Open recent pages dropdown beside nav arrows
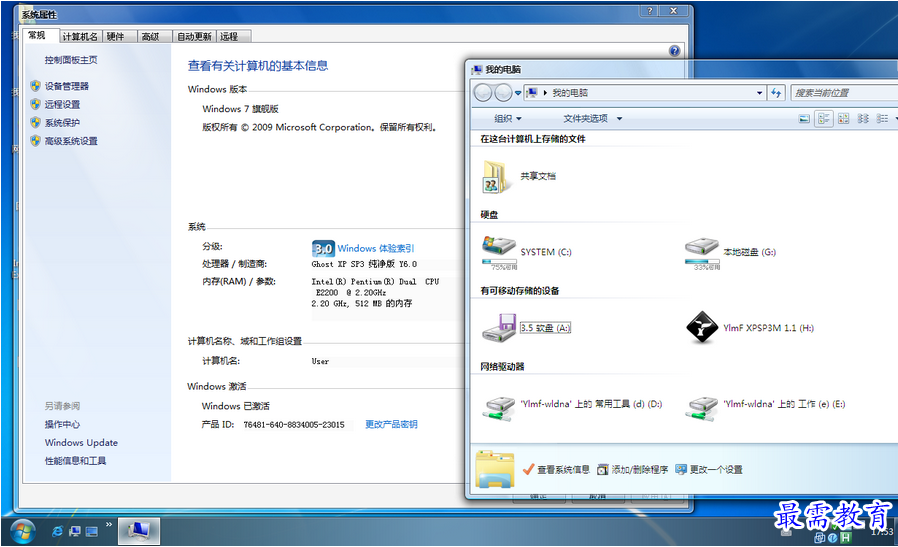 tap(518, 93)
